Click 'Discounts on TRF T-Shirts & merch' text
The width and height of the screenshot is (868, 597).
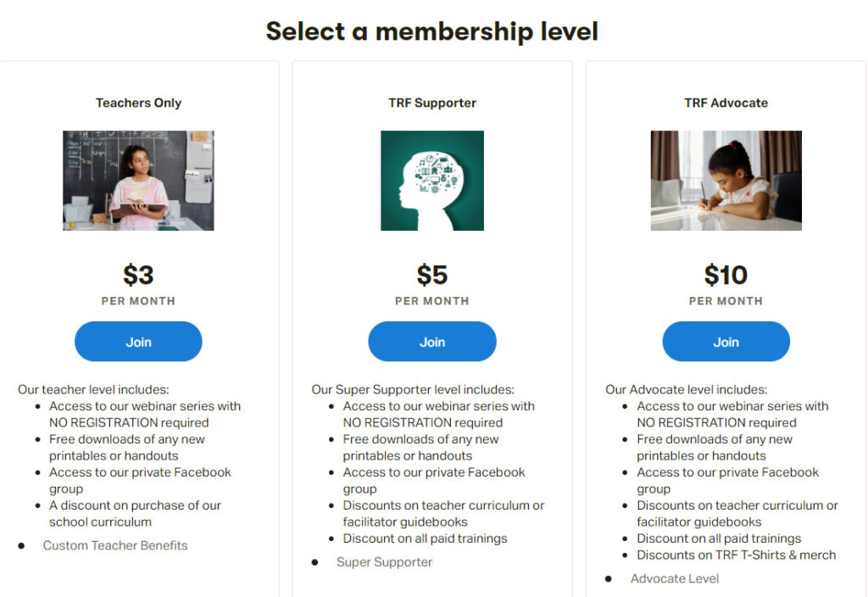(736, 555)
